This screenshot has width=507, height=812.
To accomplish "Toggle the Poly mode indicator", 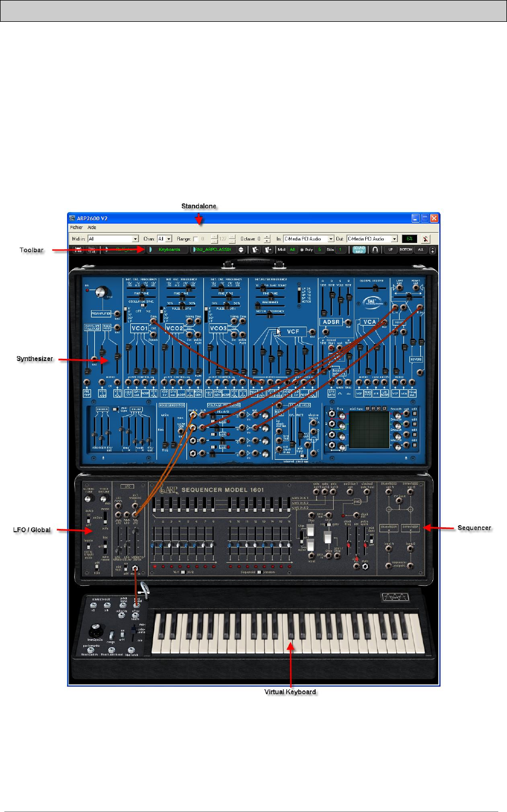I will tap(302, 250).
